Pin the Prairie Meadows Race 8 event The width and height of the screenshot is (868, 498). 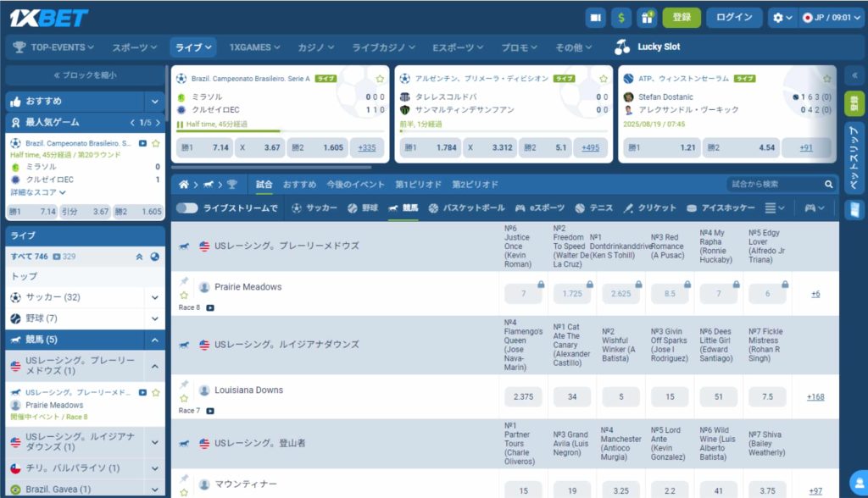[x=184, y=281]
